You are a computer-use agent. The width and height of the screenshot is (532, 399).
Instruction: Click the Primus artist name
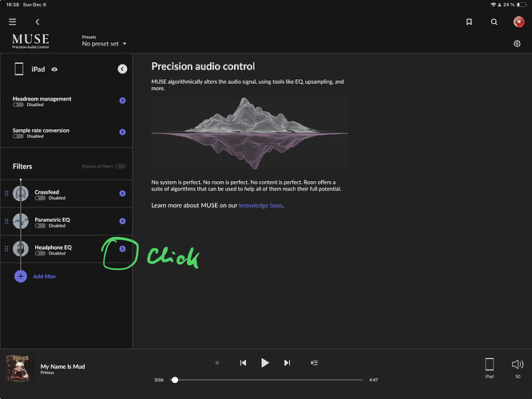coord(47,373)
